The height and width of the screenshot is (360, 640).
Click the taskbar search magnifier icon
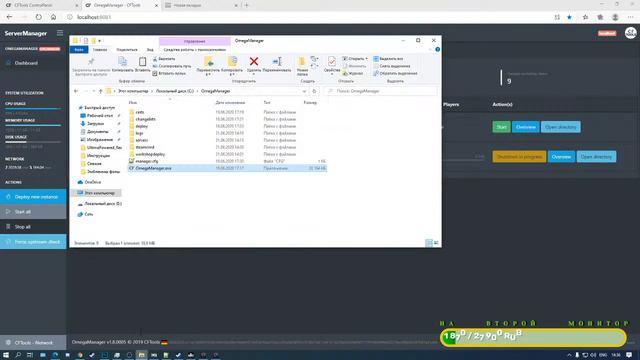click(18, 355)
